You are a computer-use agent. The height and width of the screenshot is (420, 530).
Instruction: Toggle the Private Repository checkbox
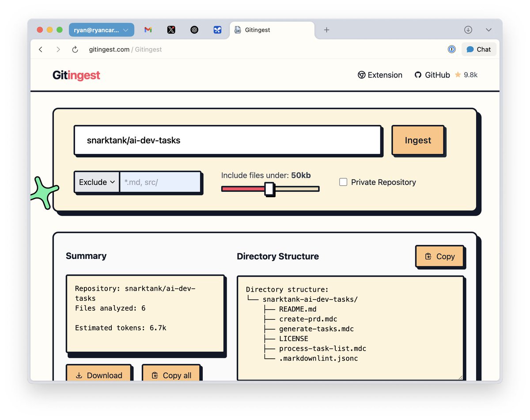pos(343,182)
